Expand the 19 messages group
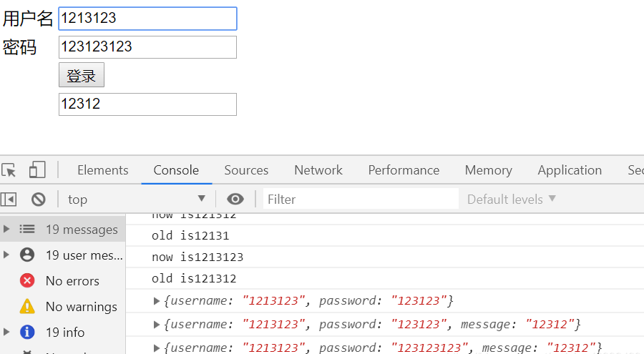This screenshot has width=644, height=354. [7, 229]
